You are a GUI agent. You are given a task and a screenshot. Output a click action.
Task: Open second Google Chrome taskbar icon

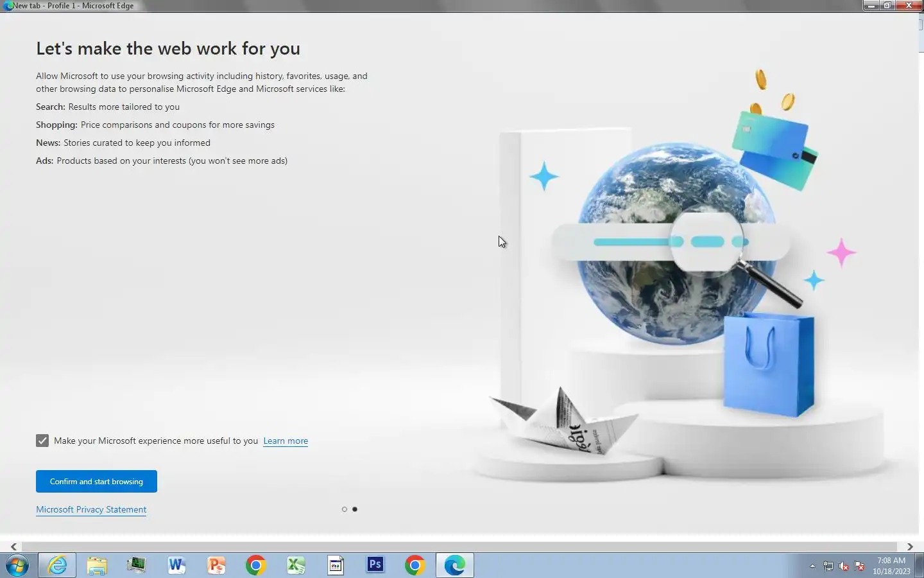pos(415,566)
